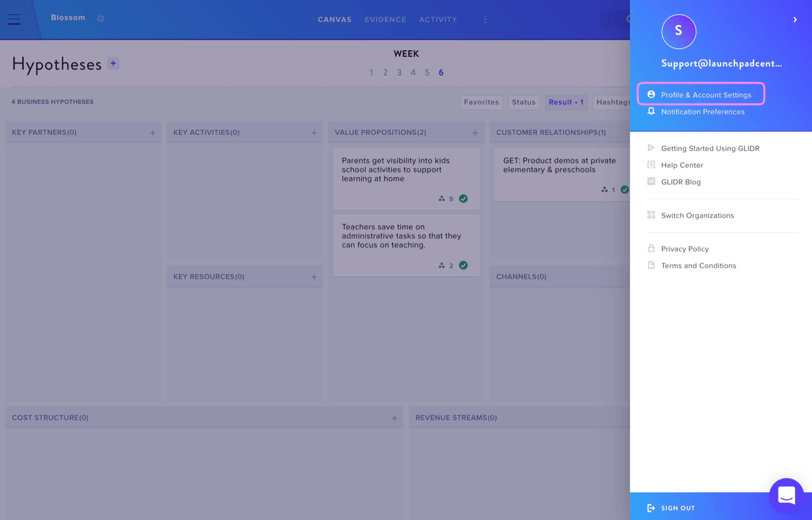
Task: Select week 1
Action: click(371, 73)
